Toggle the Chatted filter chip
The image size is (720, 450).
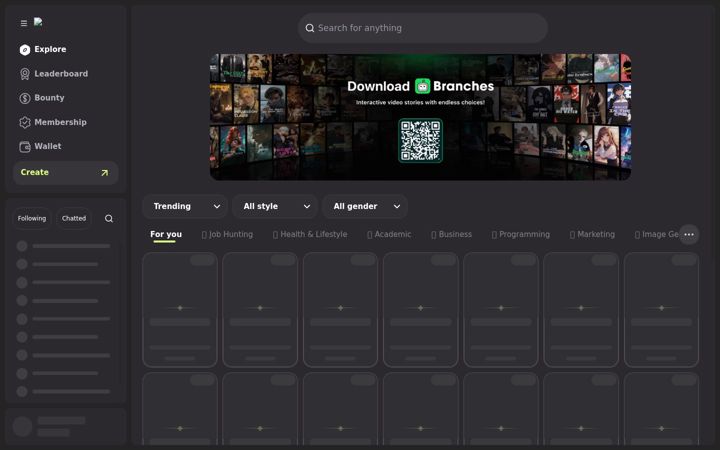click(x=74, y=219)
